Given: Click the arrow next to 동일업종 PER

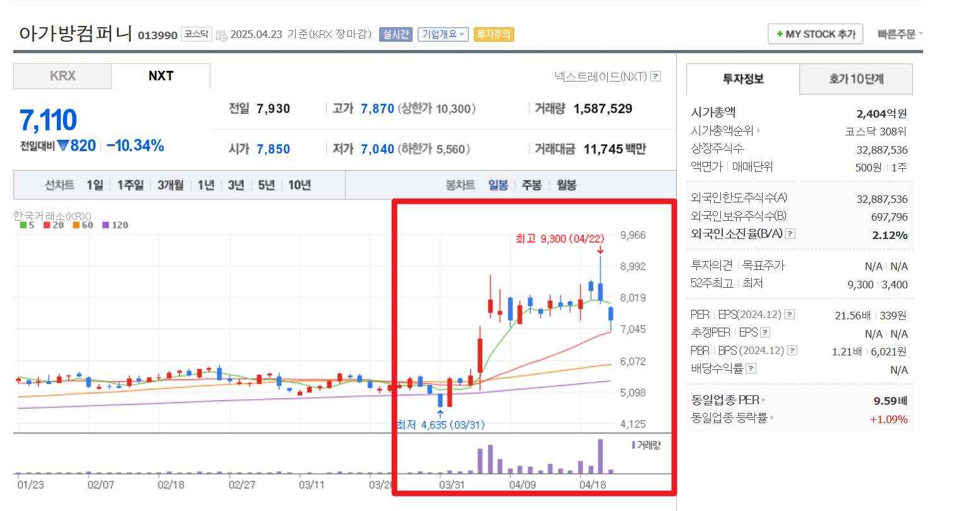Looking at the screenshot, I should 763,400.
